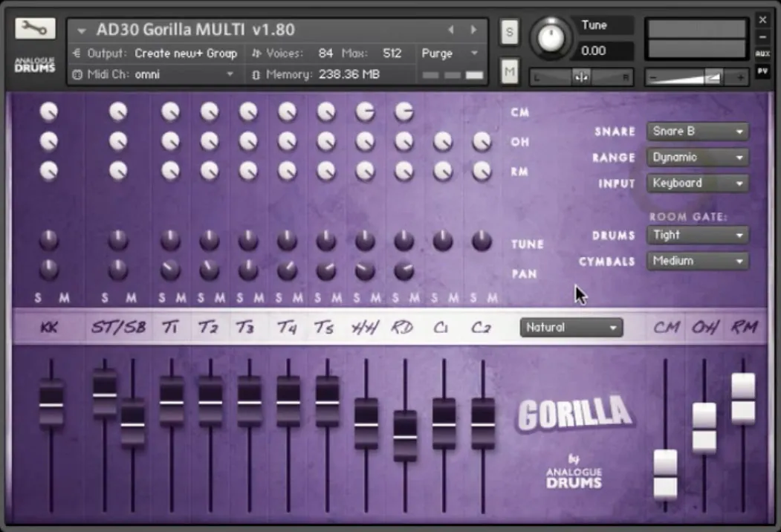Click the T3 tune knob
The image size is (781, 532).
248,240
